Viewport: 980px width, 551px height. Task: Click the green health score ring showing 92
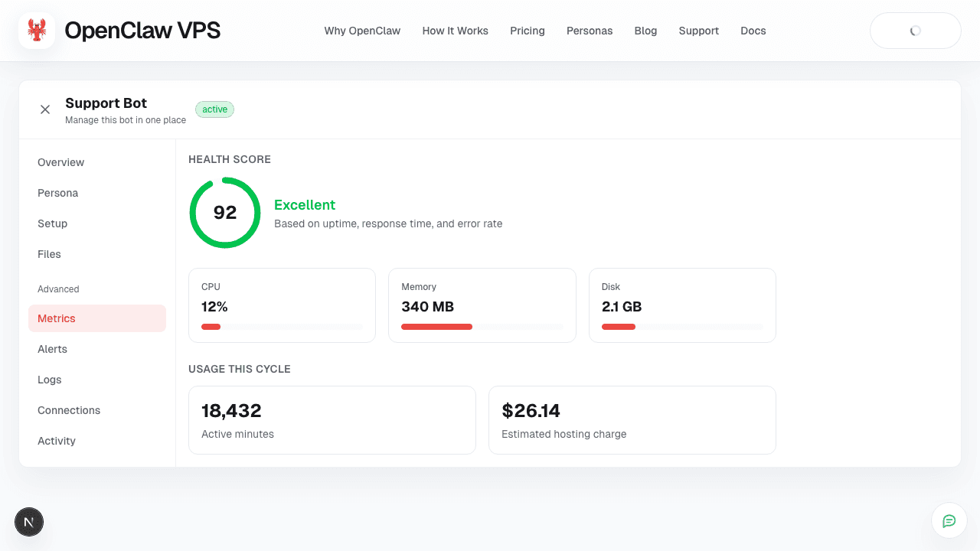tap(225, 212)
